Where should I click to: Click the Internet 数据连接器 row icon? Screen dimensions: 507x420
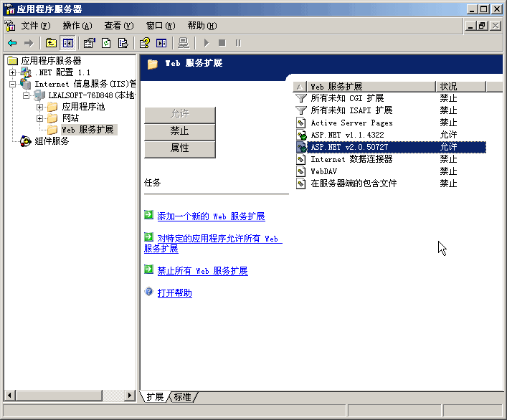[300, 159]
